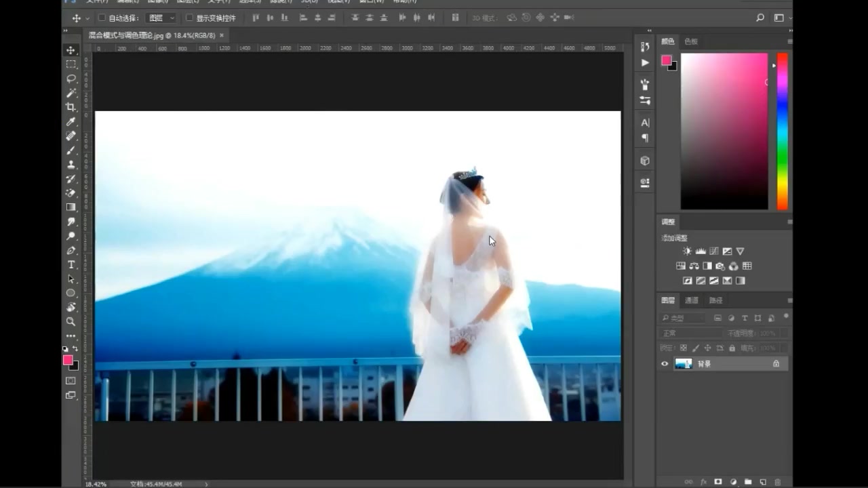The width and height of the screenshot is (868, 488).
Task: Add a Color Balance adjustment
Action: (694, 266)
